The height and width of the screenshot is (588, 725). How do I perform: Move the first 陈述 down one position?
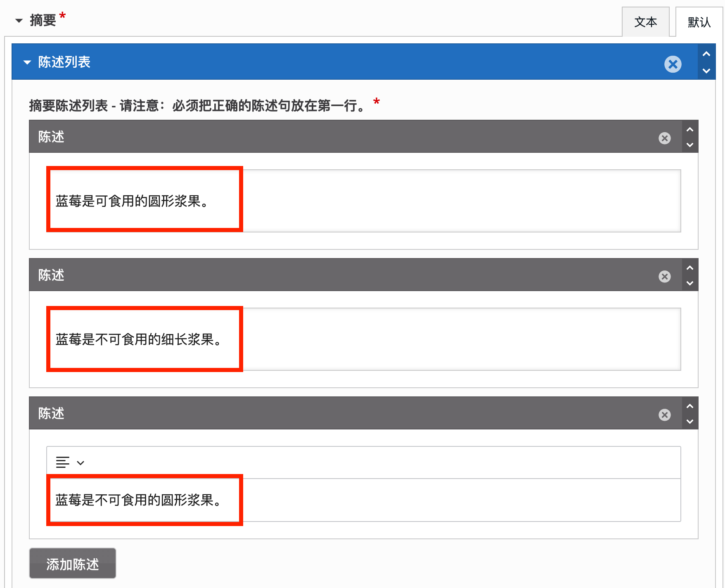(689, 145)
